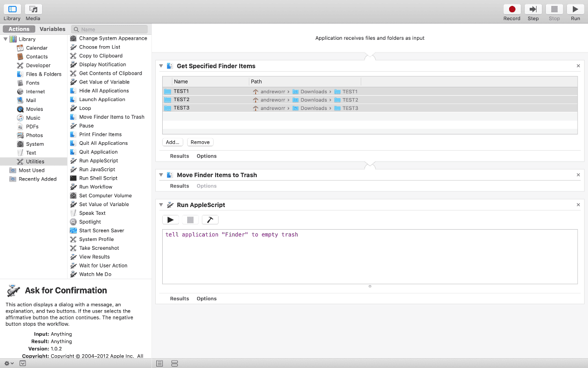Image resolution: width=588 pixels, height=368 pixels.
Task: Collapse the Library tree
Action: [5, 39]
